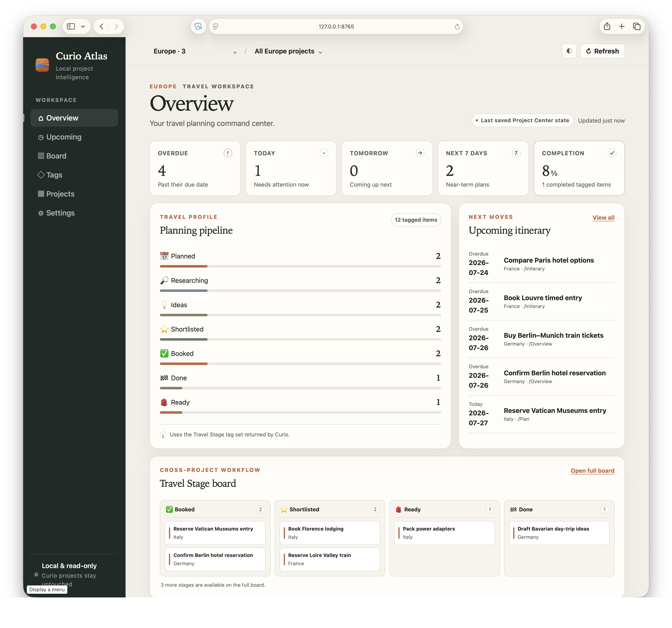The height and width of the screenshot is (628, 672).
Task: Click the Ideas lightbulb icon
Action: pyautogui.click(x=164, y=305)
